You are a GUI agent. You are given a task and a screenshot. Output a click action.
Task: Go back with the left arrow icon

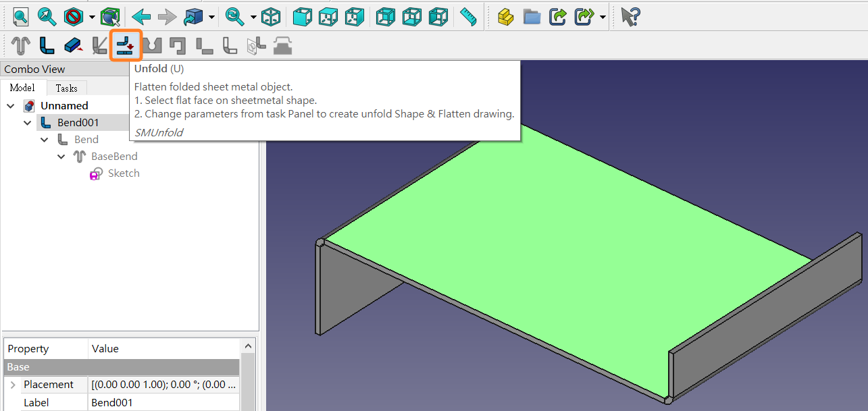coord(141,17)
